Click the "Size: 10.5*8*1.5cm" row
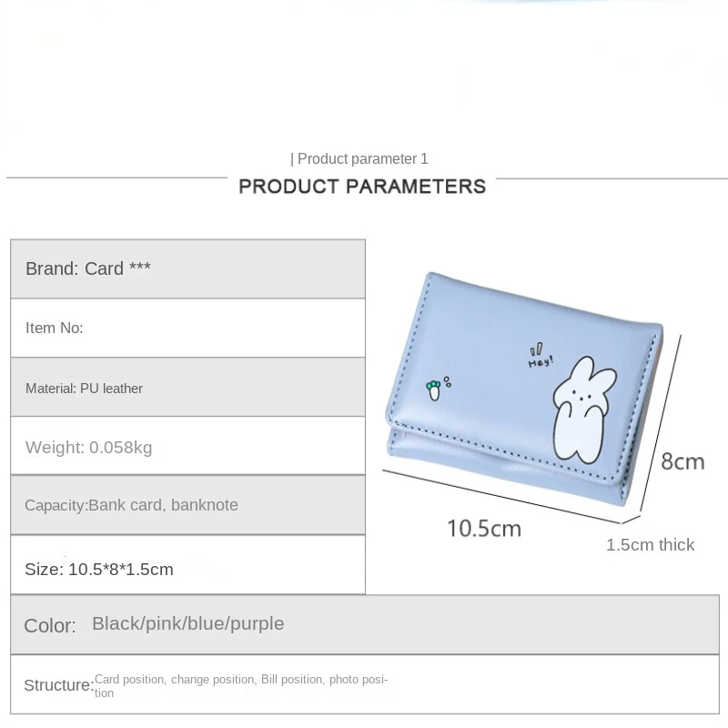Screen dimensions: 728x728 pyautogui.click(x=187, y=569)
